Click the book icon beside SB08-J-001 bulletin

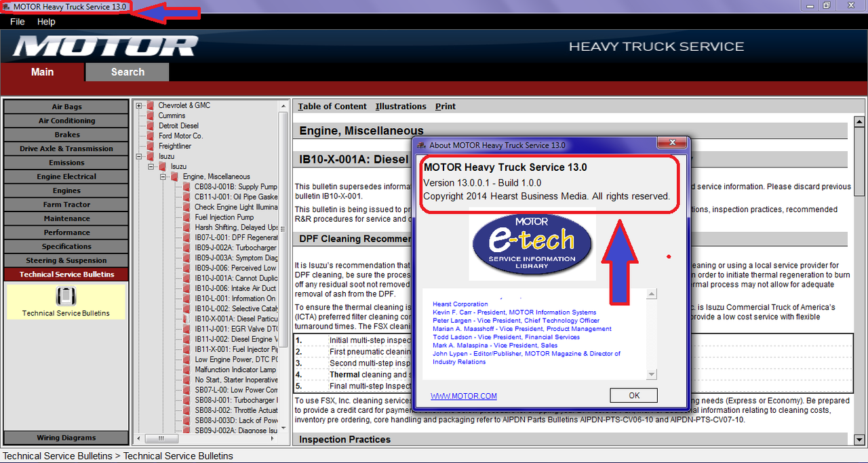coord(187,401)
